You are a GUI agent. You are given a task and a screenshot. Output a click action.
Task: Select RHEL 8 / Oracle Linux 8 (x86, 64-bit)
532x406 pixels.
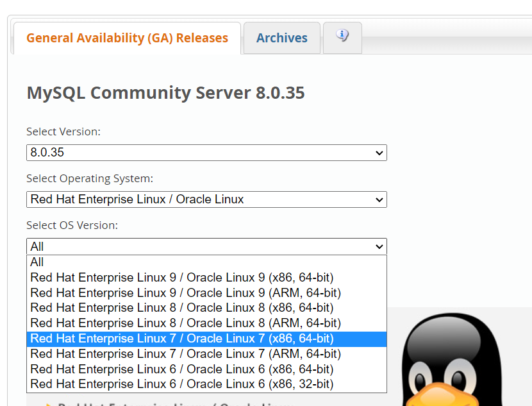206,308
